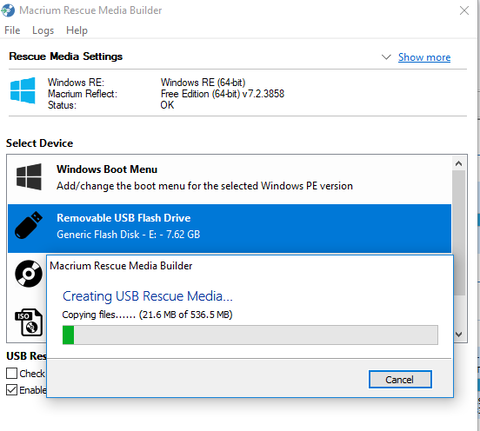Click the Macrium app icon in title bar
Image resolution: width=480 pixels, height=431 pixels.
click(8, 10)
